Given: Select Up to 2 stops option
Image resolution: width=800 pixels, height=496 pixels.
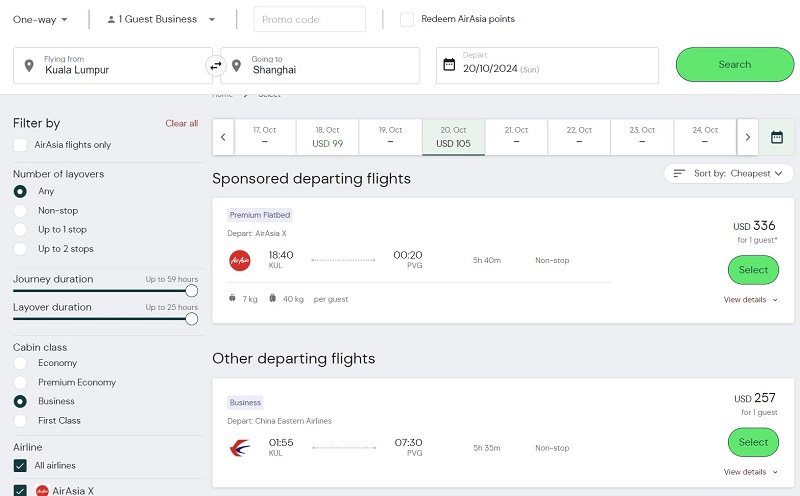Looking at the screenshot, I should point(20,249).
